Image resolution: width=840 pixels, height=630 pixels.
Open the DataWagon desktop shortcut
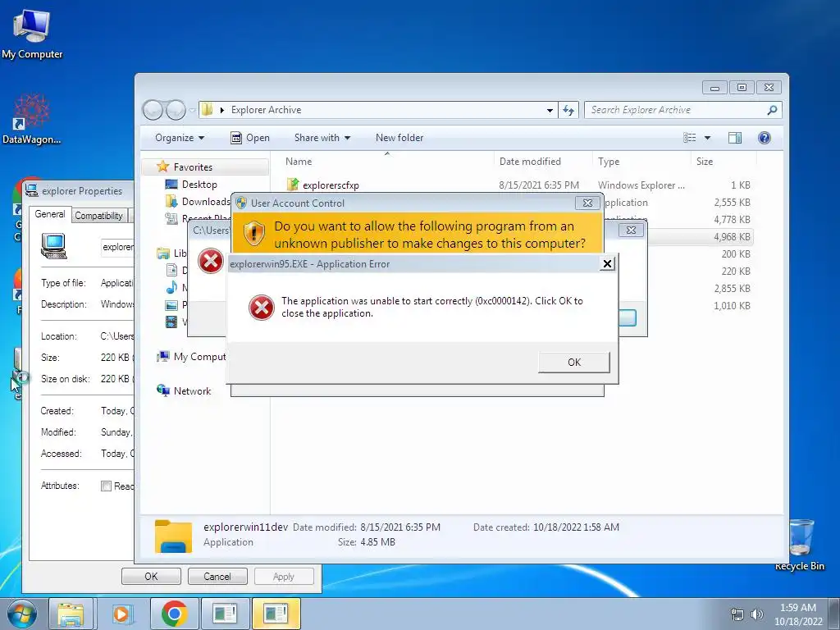coord(32,119)
